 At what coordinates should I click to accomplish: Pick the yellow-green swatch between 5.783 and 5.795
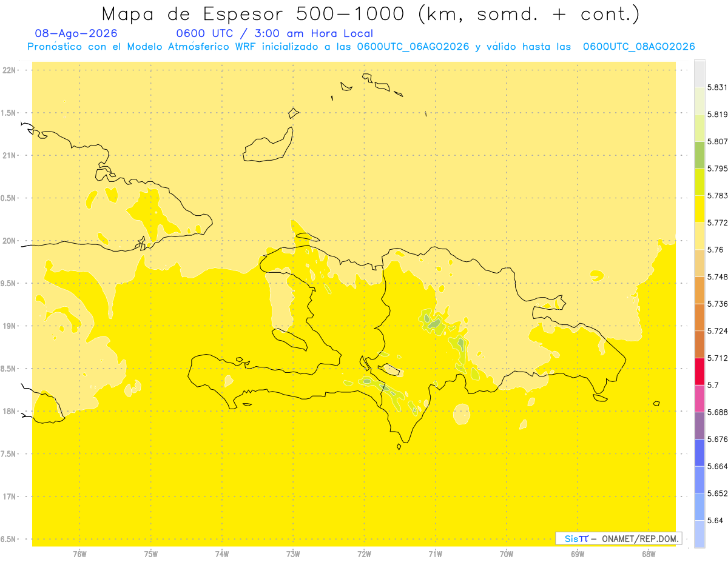click(x=699, y=182)
